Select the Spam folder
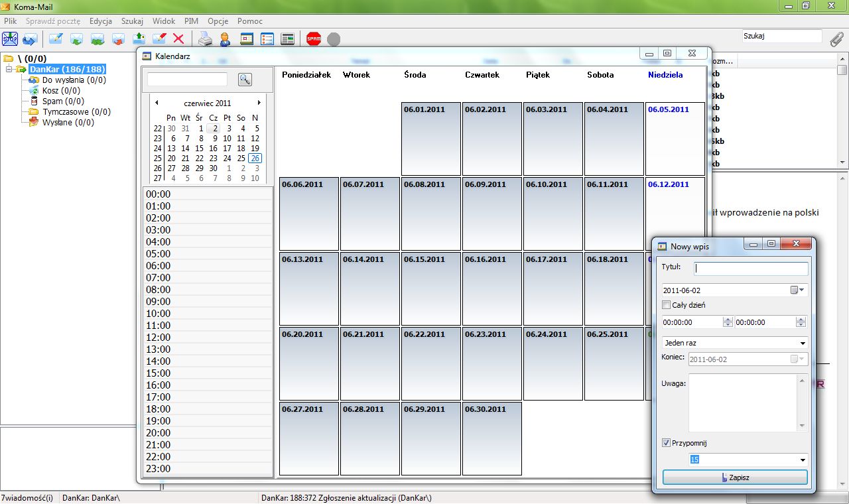Image resolution: width=849 pixels, height=504 pixels. 63,101
